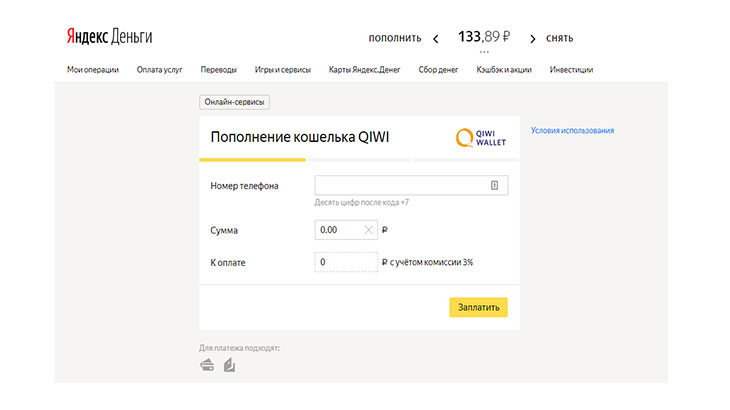Screen dimensions: 730x410
Task: Open Кэшбэк и акции menu item
Action: pos(504,70)
